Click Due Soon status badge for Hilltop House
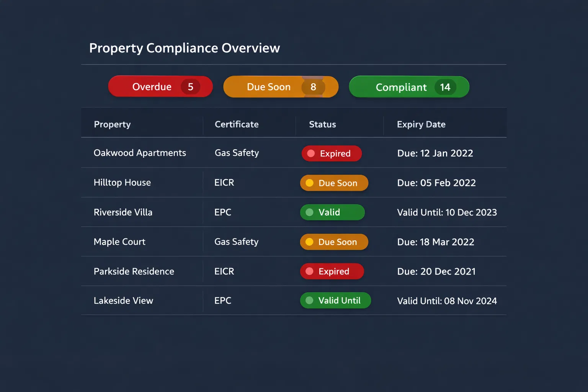The width and height of the screenshot is (588, 392). pos(334,183)
